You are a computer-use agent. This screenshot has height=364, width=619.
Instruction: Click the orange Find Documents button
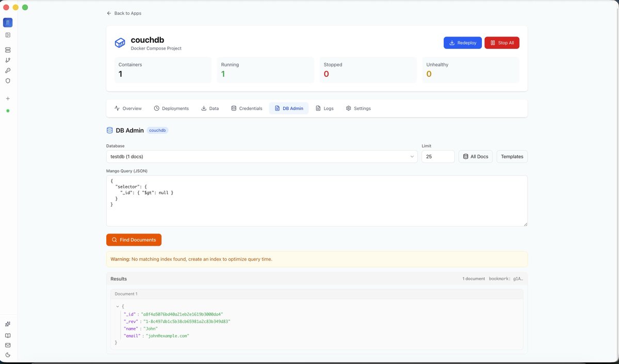(134, 240)
